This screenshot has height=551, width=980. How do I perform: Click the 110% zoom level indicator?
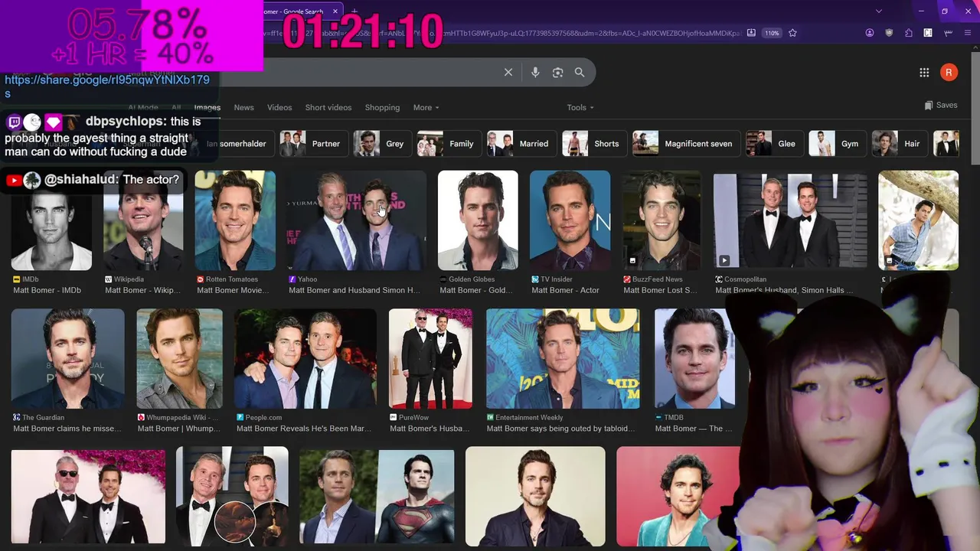tap(772, 33)
